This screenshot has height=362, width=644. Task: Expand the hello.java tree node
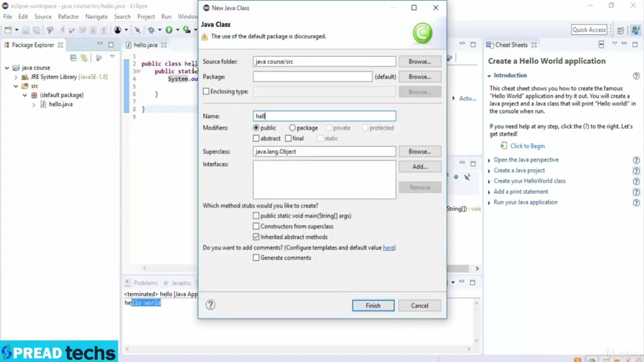point(34,104)
